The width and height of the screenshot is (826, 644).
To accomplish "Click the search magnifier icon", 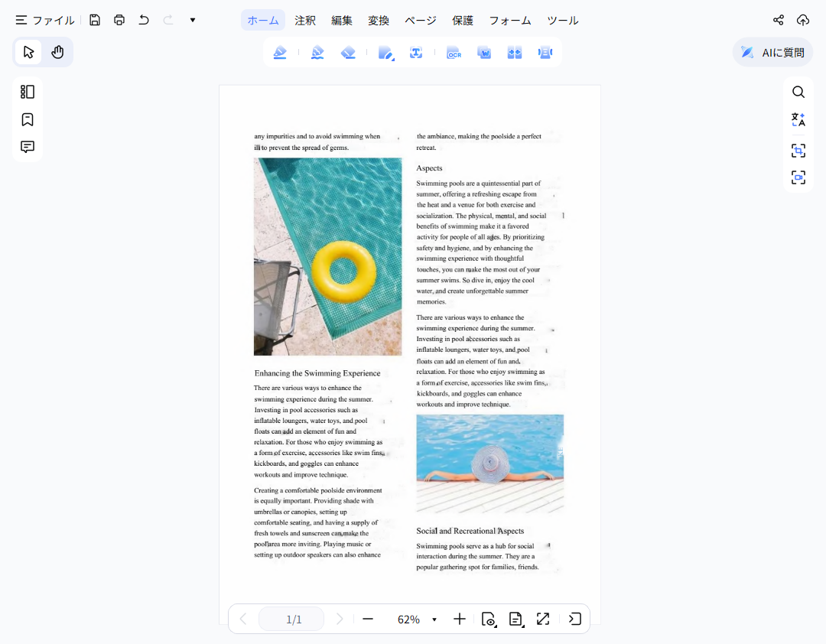I will pos(798,92).
